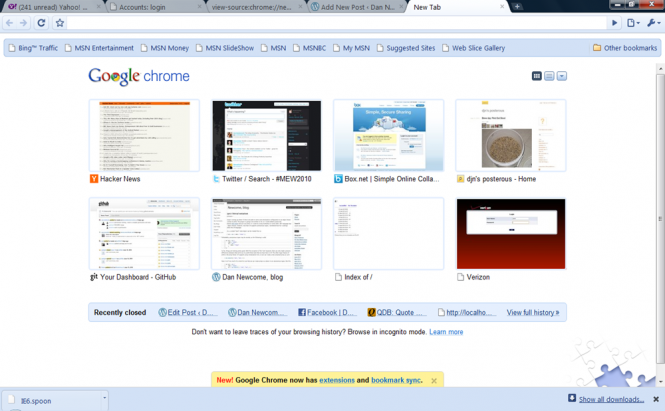This screenshot has width=665, height=411.
Task: Click the View full history link
Action: 531,312
